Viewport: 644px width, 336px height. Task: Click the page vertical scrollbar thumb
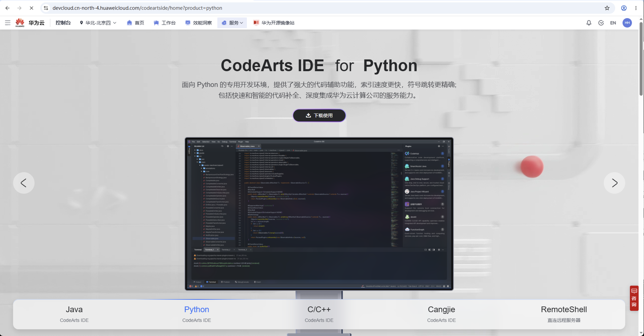(x=641, y=59)
